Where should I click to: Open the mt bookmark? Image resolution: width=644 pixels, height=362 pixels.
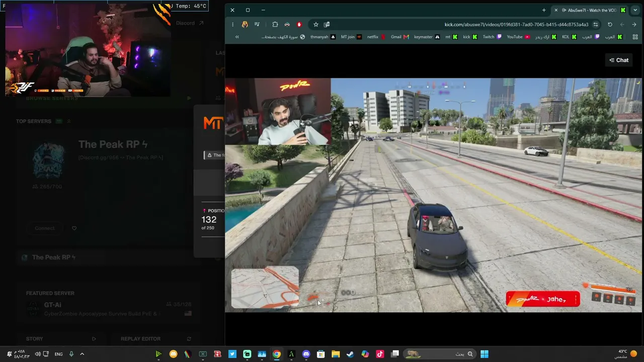coord(451,37)
